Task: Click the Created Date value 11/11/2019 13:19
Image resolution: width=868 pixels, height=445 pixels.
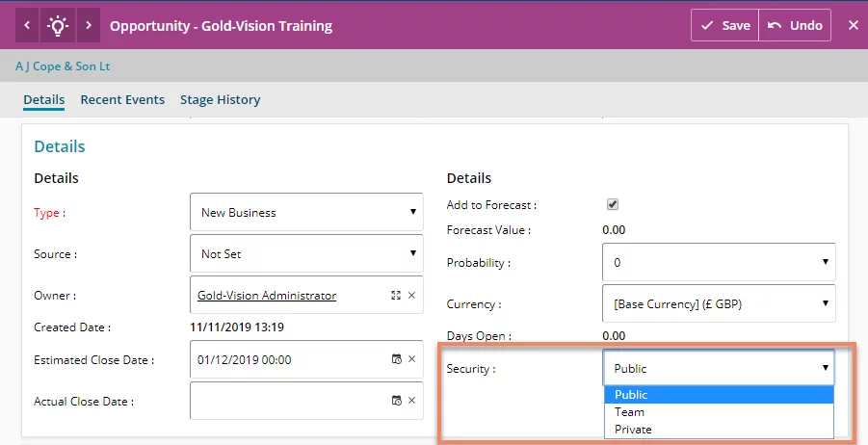Action: (237, 327)
